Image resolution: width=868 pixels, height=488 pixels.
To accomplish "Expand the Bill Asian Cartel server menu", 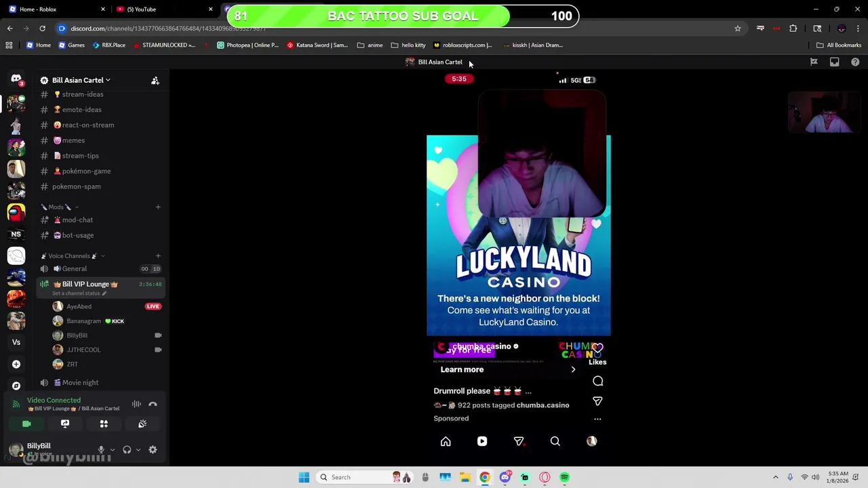I will 81,80.
